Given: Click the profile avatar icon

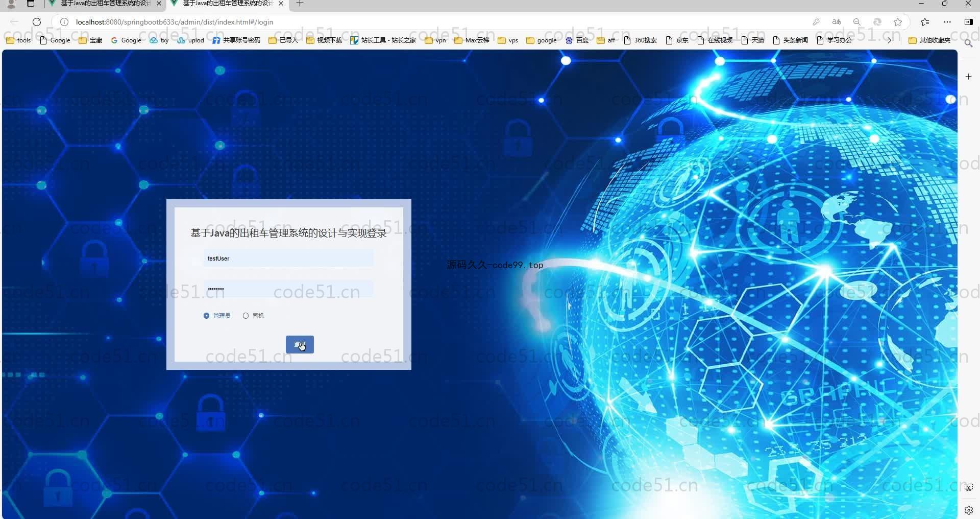Looking at the screenshot, I should point(11,4).
